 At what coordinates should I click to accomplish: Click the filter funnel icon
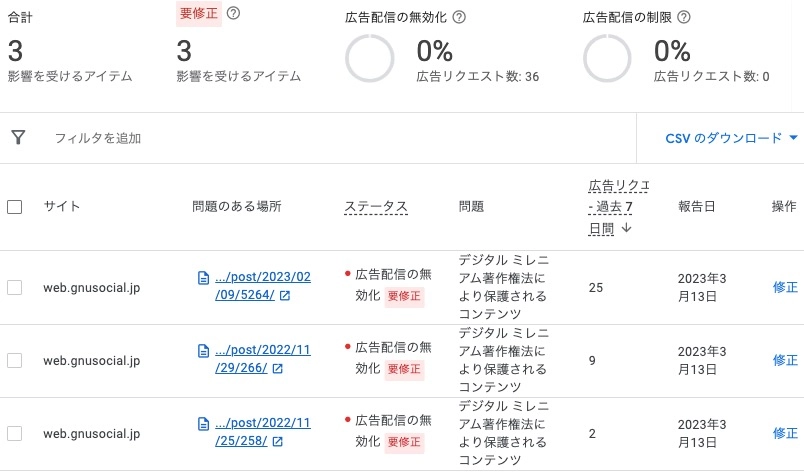(x=18, y=138)
